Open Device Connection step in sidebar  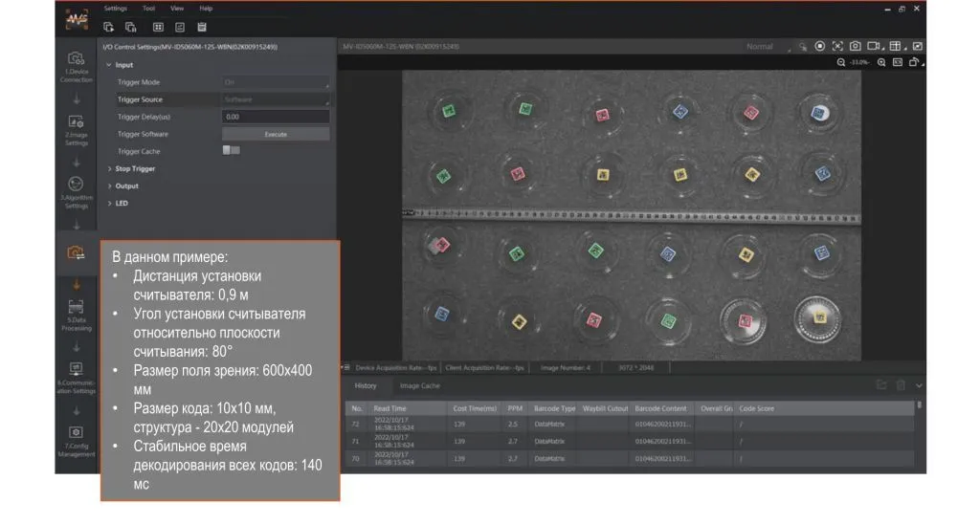click(76, 66)
